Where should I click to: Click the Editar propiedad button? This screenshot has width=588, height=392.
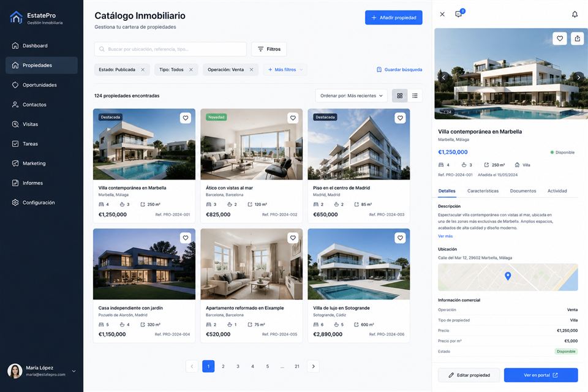[x=469, y=375]
